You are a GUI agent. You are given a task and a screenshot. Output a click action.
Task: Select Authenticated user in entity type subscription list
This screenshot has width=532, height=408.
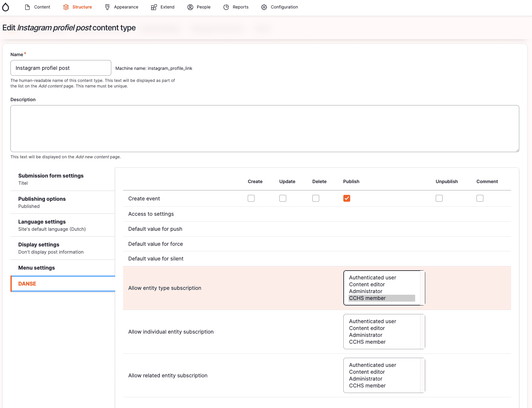coord(382,277)
